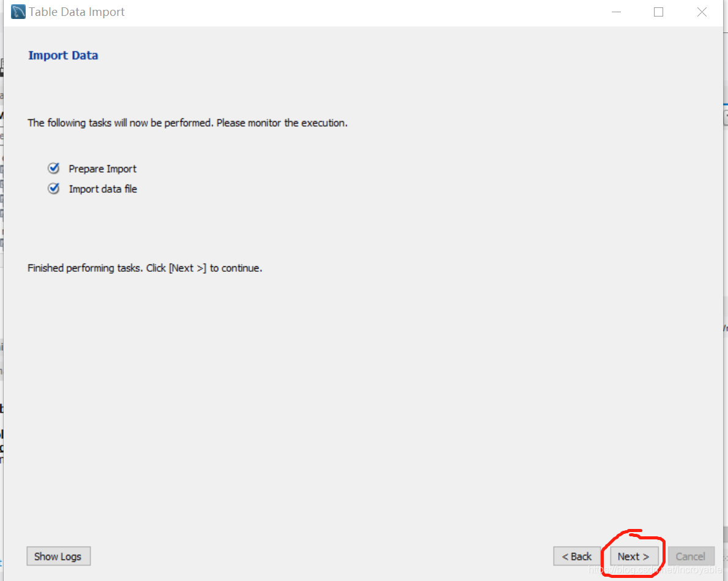This screenshot has height=581, width=728.
Task: Click the Prepare Import checkmark icon
Action: 54,168
